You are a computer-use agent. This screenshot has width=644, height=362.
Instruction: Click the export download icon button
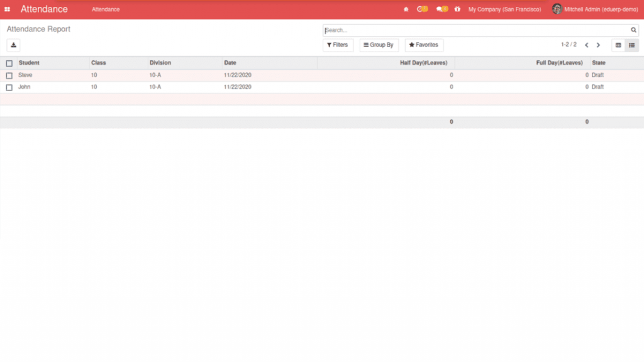pos(14,45)
